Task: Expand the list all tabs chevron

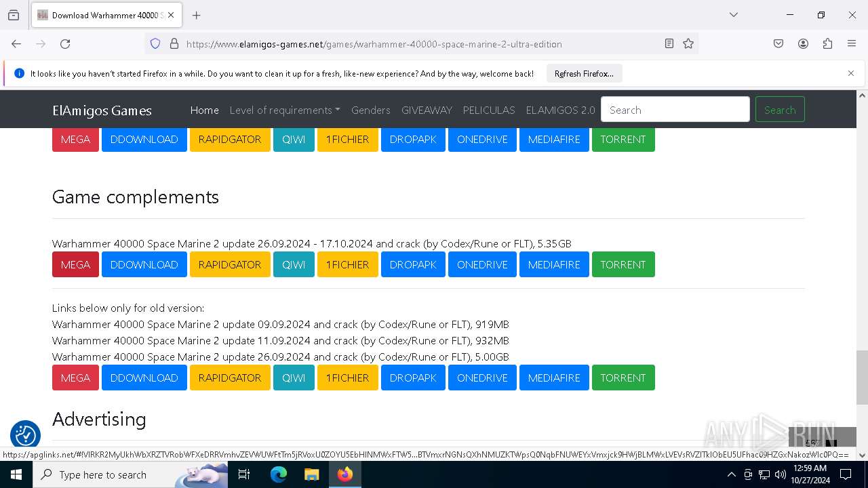Action: (x=734, y=15)
